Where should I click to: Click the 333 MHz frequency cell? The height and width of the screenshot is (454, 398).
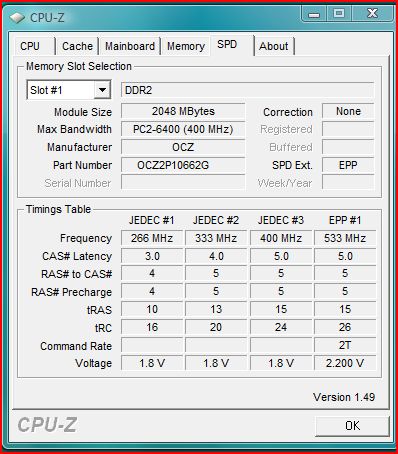[x=216, y=238]
